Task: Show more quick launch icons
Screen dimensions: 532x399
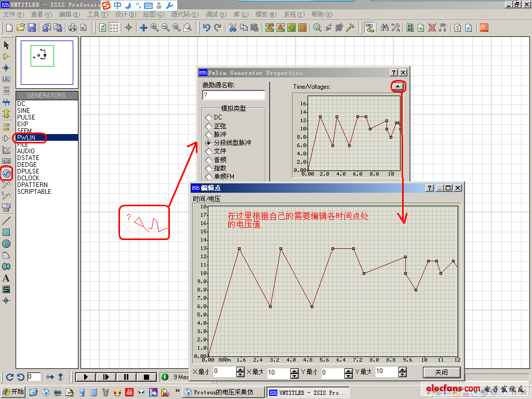Action: 177,391
